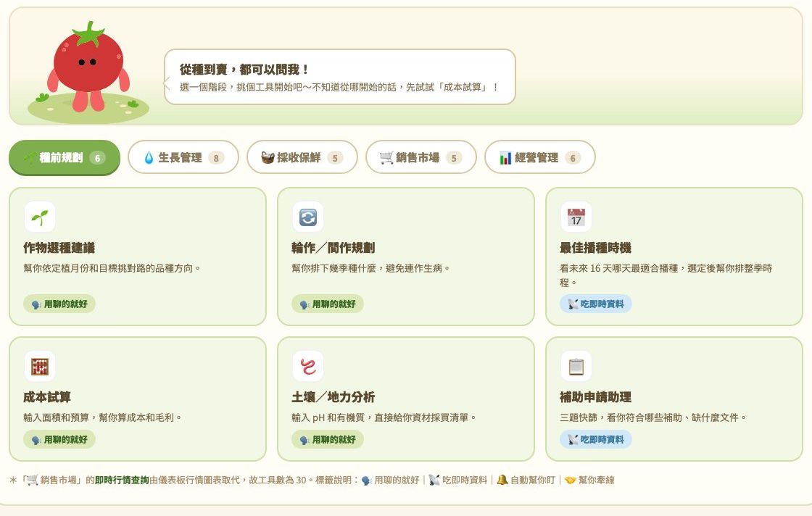
Task: Click the seedling icon on 種前規劃 tab
Action: [x=30, y=157]
